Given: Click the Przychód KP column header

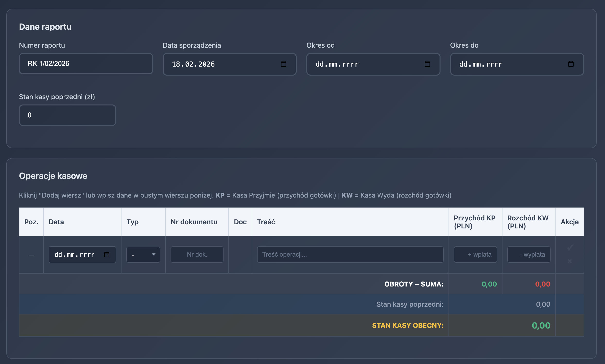Looking at the screenshot, I should tap(475, 222).
